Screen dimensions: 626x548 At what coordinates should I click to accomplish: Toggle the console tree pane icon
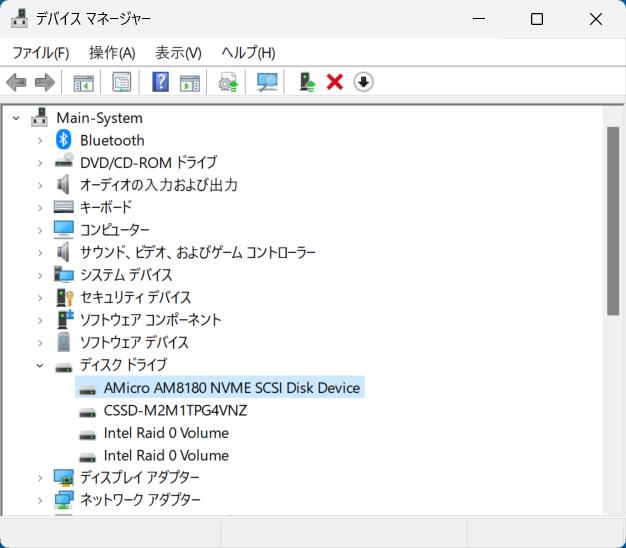click(83, 83)
